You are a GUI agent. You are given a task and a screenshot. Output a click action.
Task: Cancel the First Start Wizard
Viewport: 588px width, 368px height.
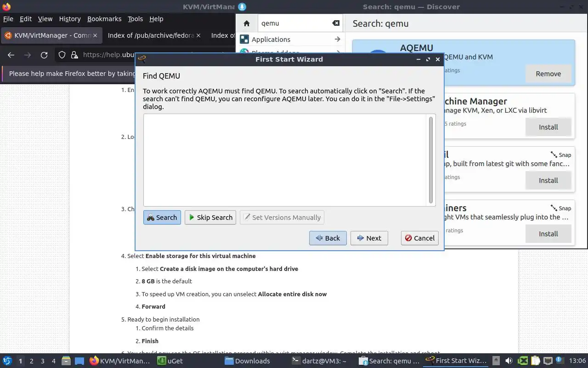point(420,238)
